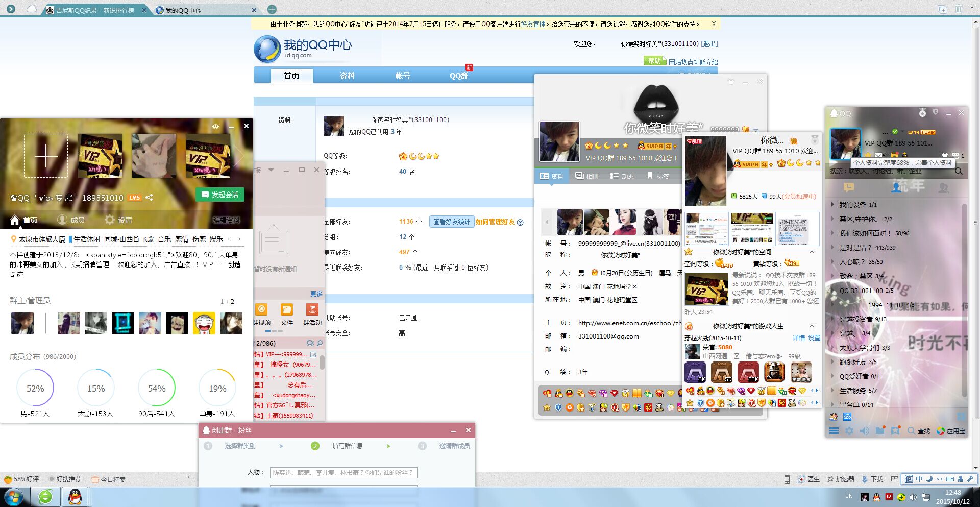Click the QQ pet penguin icon above bottom toolbar
Image resolution: width=980 pixels, height=507 pixels.
(x=834, y=417)
